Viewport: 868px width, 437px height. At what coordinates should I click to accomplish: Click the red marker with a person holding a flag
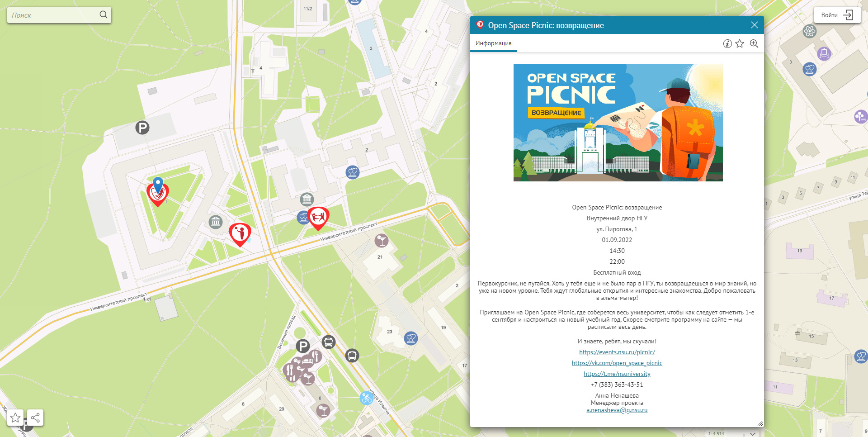240,234
